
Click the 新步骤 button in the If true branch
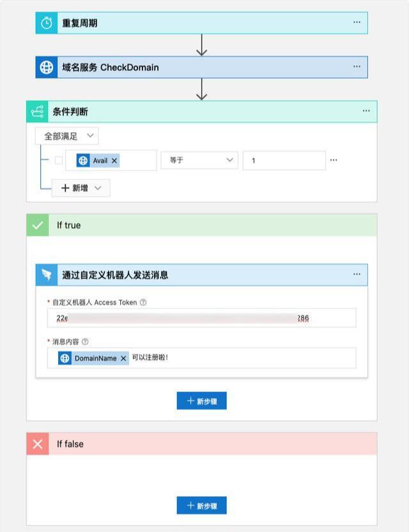click(201, 400)
